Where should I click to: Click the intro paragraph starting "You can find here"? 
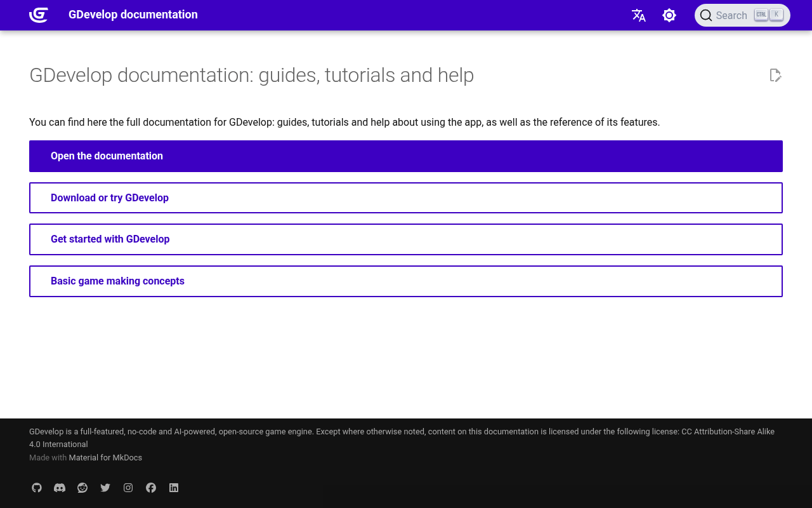coord(344,122)
